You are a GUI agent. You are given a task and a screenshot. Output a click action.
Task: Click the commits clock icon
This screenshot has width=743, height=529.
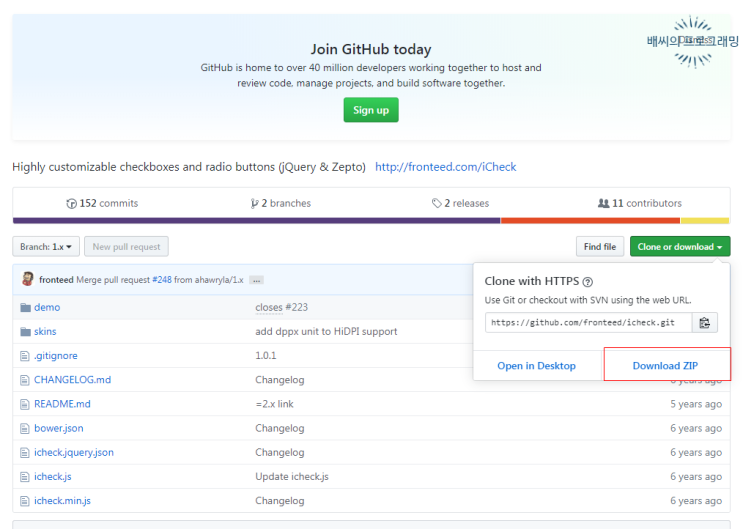71,204
